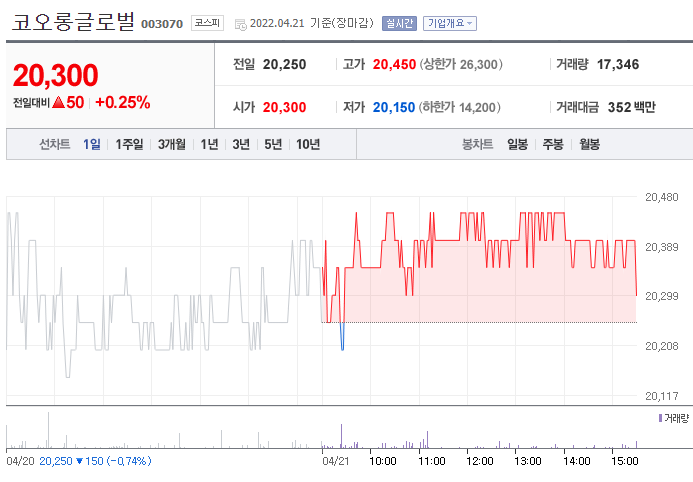The image size is (693, 482).
Task: Click the calendar clock icon beside the date
Action: pos(241,25)
